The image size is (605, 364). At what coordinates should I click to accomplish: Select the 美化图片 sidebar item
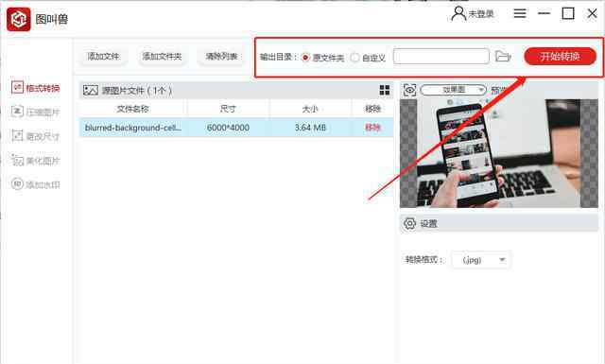(x=36, y=160)
